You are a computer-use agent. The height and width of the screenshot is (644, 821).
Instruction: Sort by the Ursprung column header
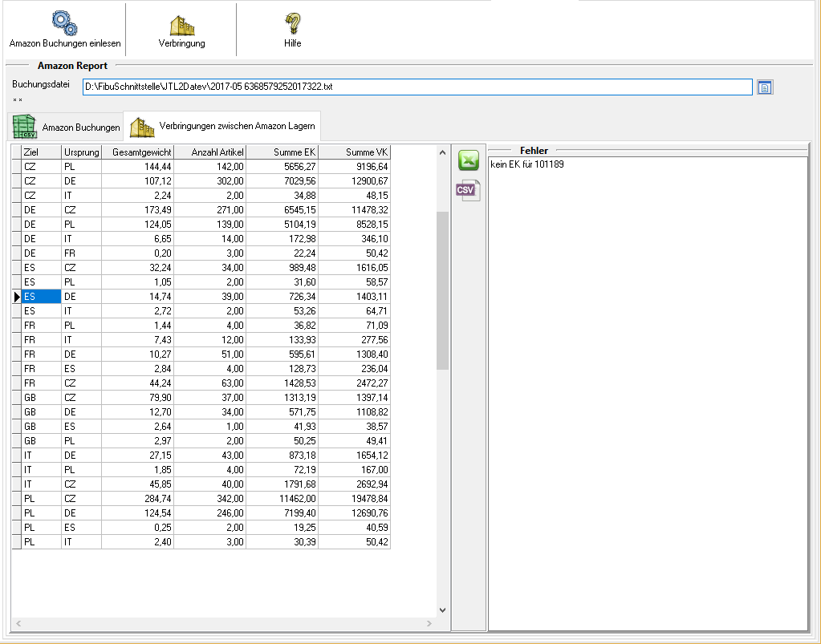tap(81, 152)
